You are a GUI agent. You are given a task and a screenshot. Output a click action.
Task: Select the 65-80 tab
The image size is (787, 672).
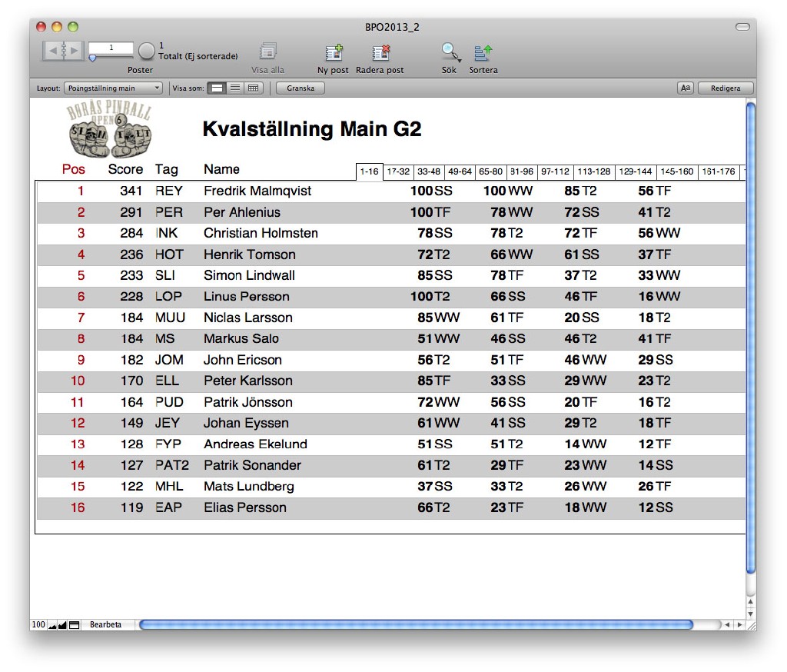pos(491,171)
